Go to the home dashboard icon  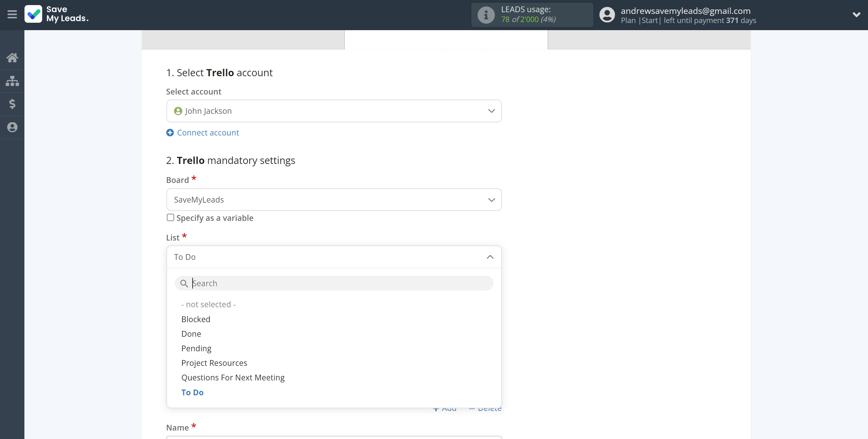click(x=12, y=58)
